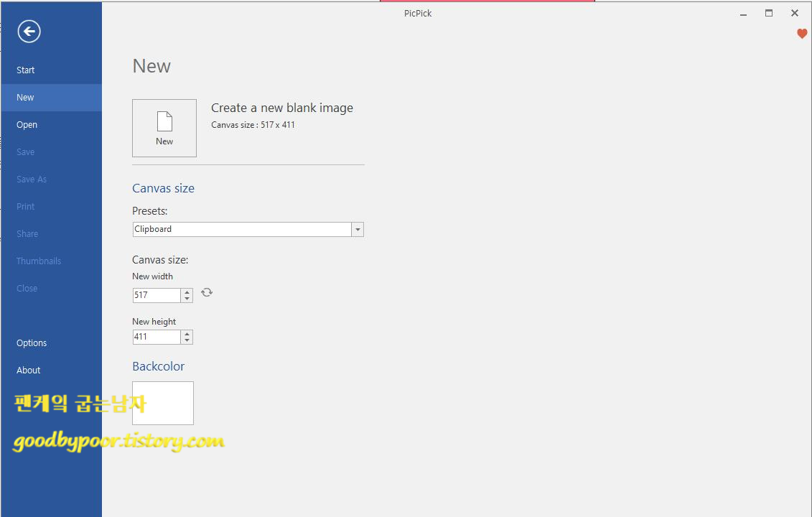Click the New height field showing 411

coord(157,337)
